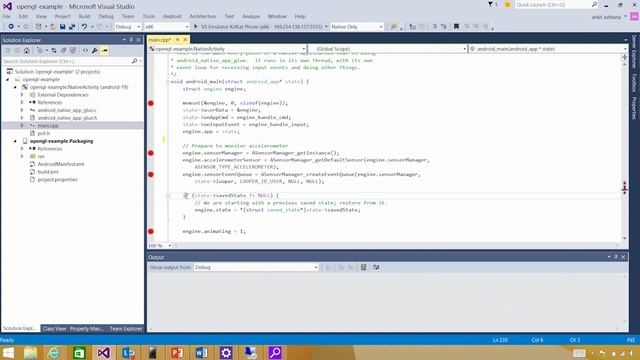Start debugging with the green play icon
640x360 pixels.
coord(196,27)
